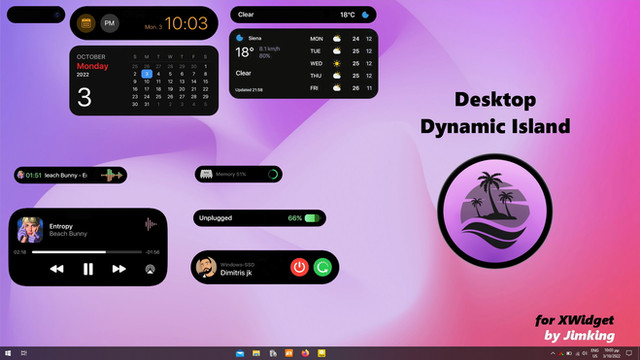Click the Dimitris jk user avatar
This screenshot has height=360, width=640.
[x=206, y=267]
